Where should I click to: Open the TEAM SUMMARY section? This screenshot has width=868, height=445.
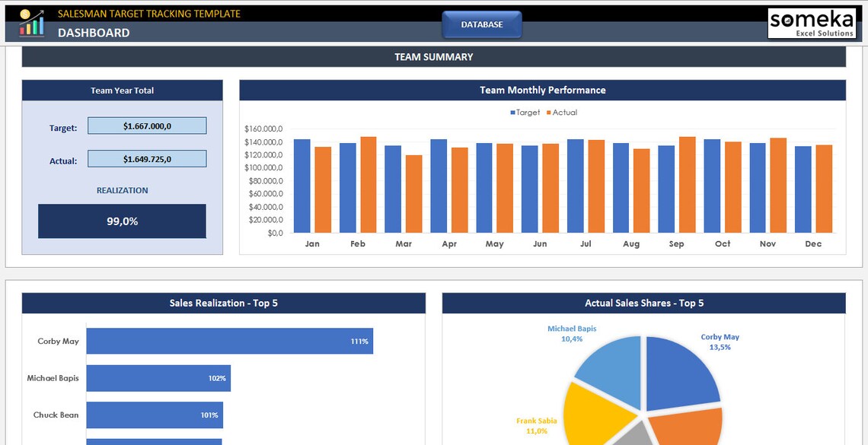[434, 56]
